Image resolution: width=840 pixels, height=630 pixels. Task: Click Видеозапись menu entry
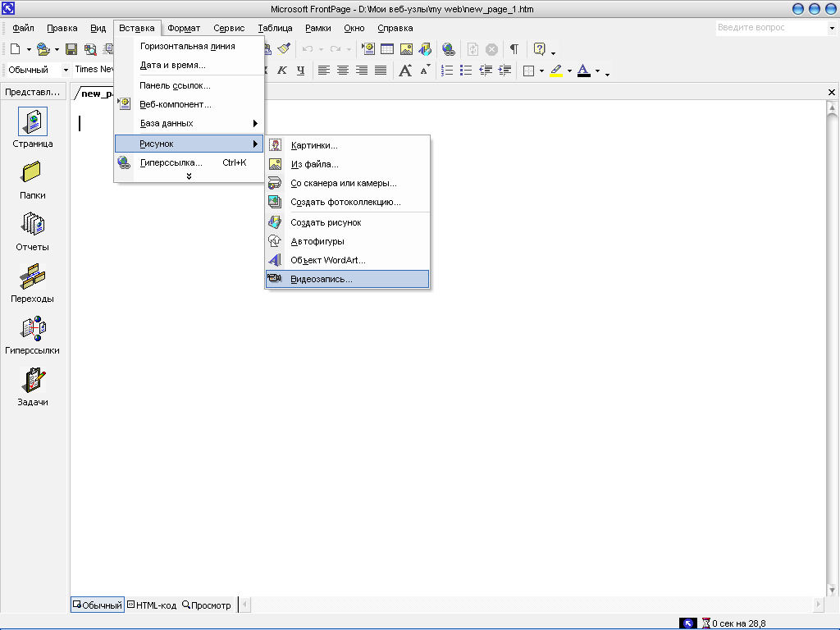(348, 279)
